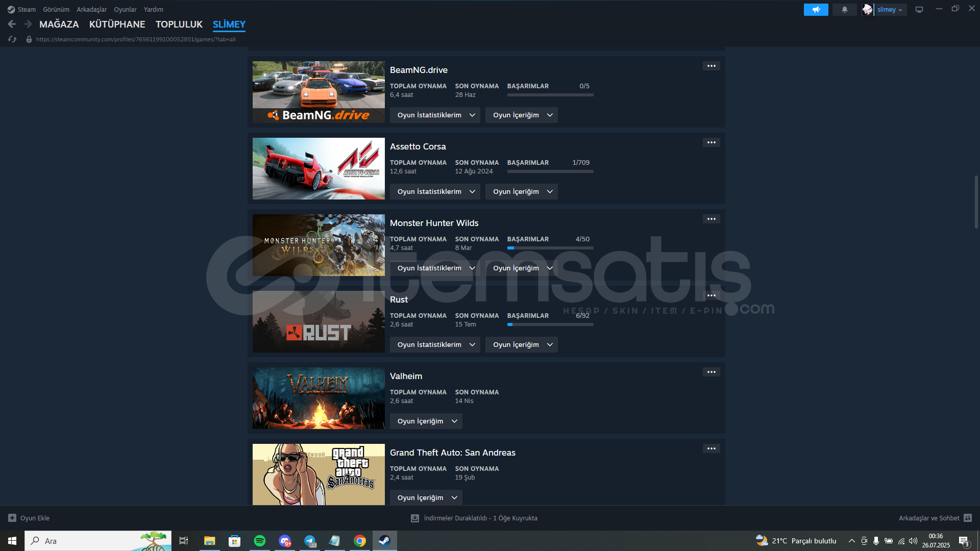The height and width of the screenshot is (551, 980).
Task: Click the Windows search box Ara
Action: 98,541
